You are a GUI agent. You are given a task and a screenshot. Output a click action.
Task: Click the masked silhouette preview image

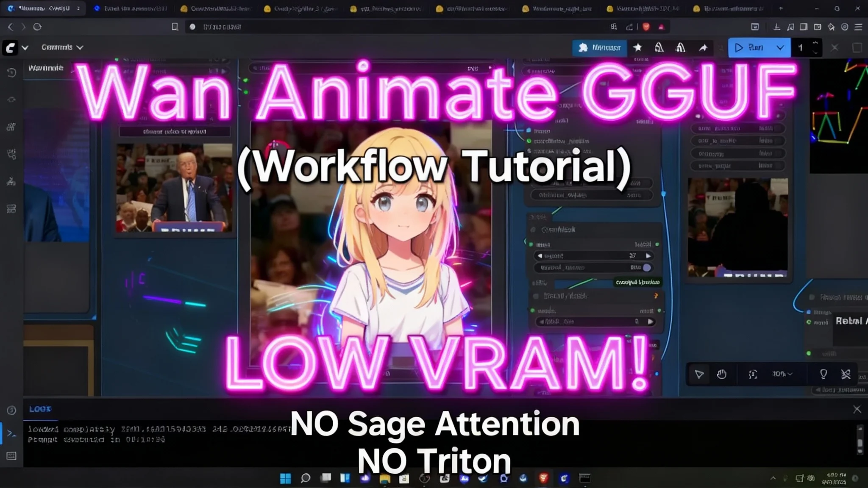coord(738,227)
